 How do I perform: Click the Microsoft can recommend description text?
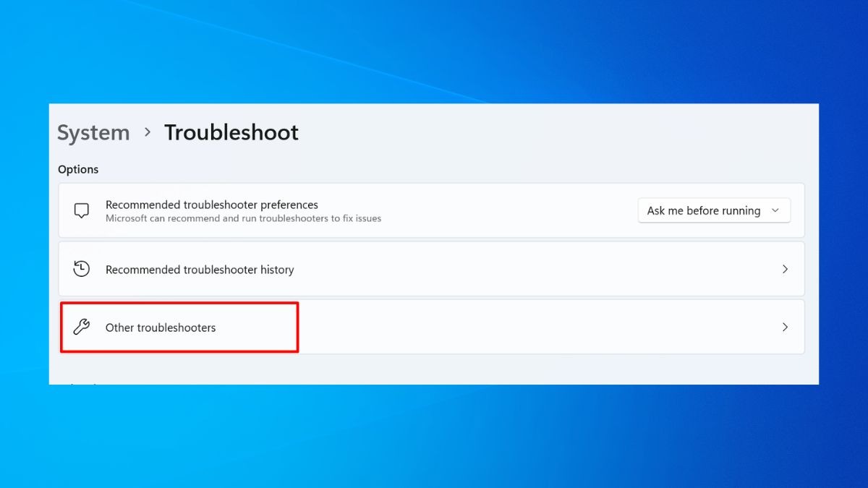(243, 218)
